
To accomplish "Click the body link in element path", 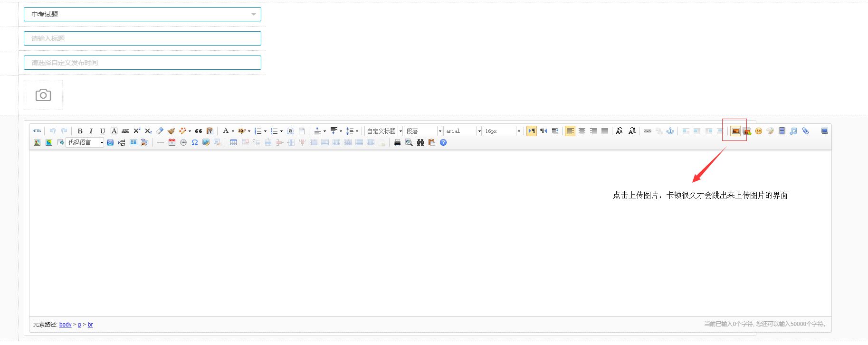I will point(65,325).
